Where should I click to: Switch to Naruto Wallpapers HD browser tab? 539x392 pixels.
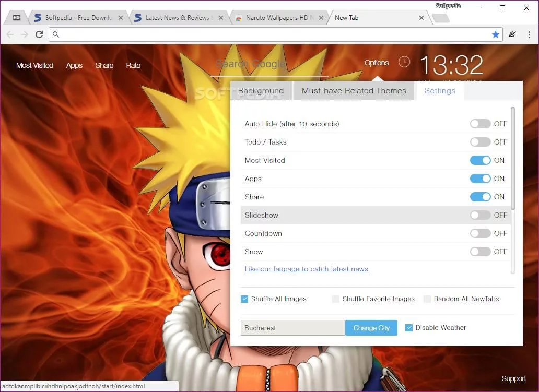[x=279, y=18]
